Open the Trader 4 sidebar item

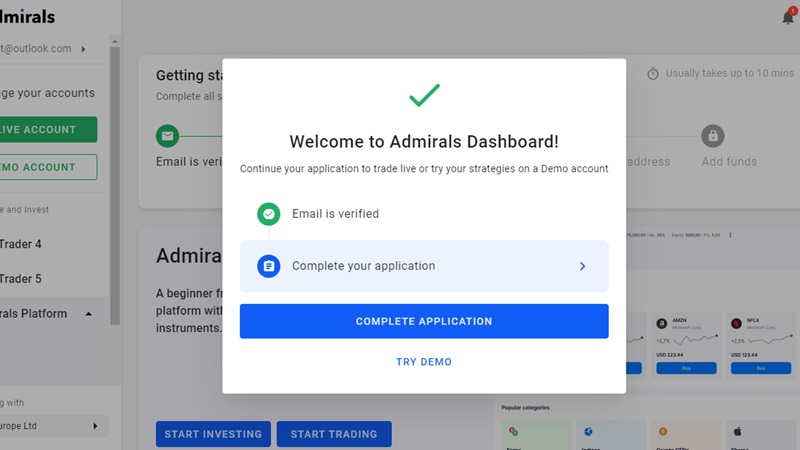20,244
